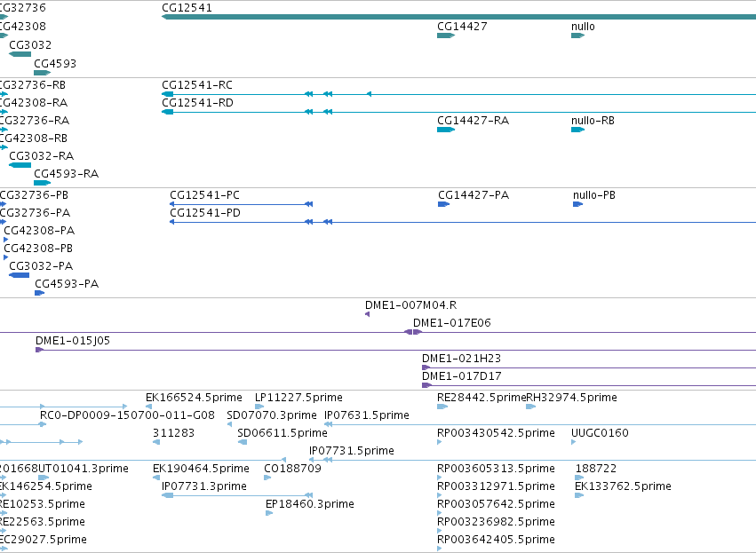Select the RP003236982.5prime label
The height and width of the screenshot is (553, 756).
(496, 523)
